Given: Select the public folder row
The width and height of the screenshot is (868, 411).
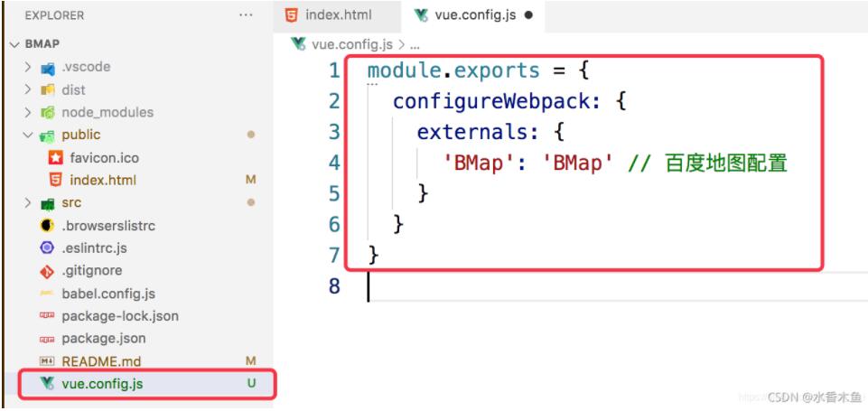Looking at the screenshot, I should point(138,135).
